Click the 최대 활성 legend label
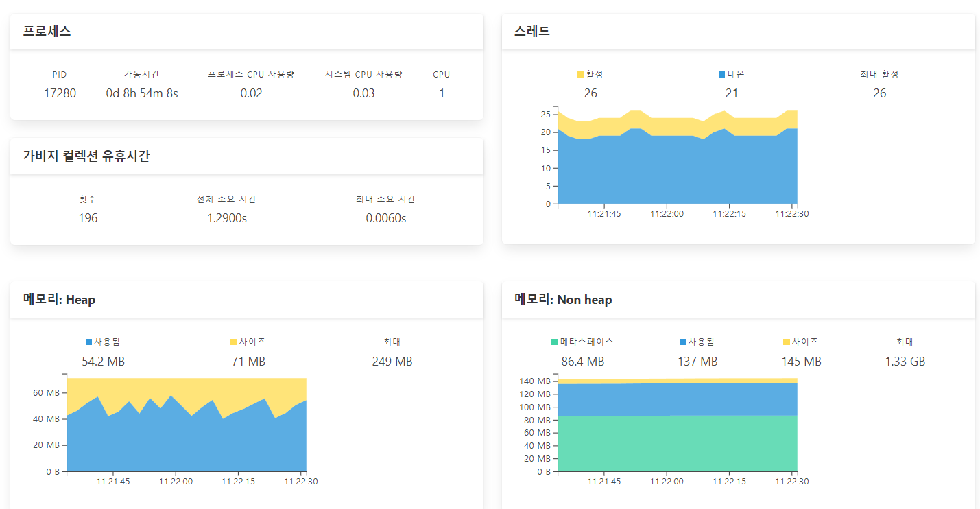 879,74
